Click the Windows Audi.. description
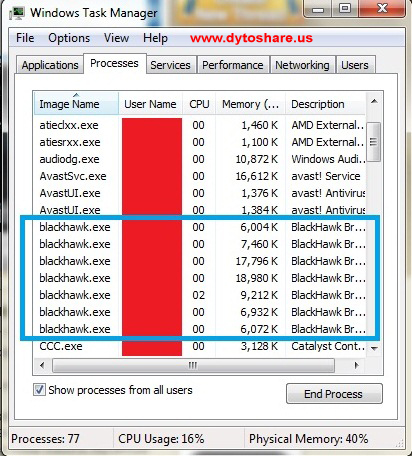Screen dimensions: 412x456 point(328,159)
